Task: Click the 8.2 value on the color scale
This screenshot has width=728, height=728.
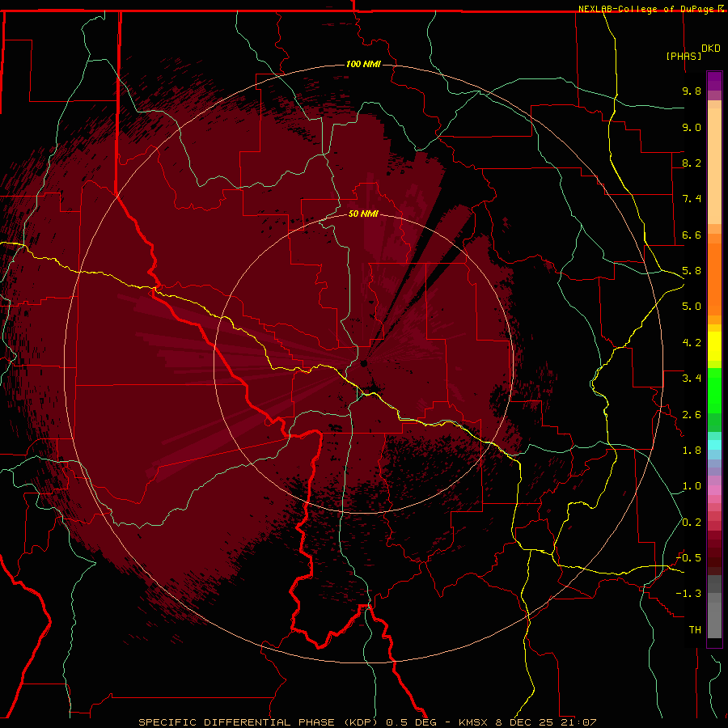Action: [692, 163]
